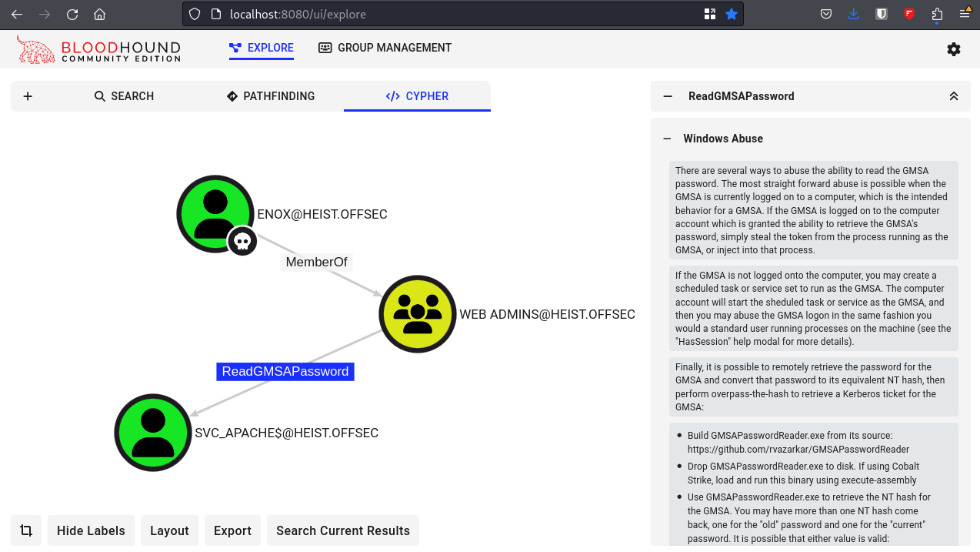This screenshot has height=552, width=980.
Task: Click the ReadGMSAPassword edge label
Action: click(285, 372)
